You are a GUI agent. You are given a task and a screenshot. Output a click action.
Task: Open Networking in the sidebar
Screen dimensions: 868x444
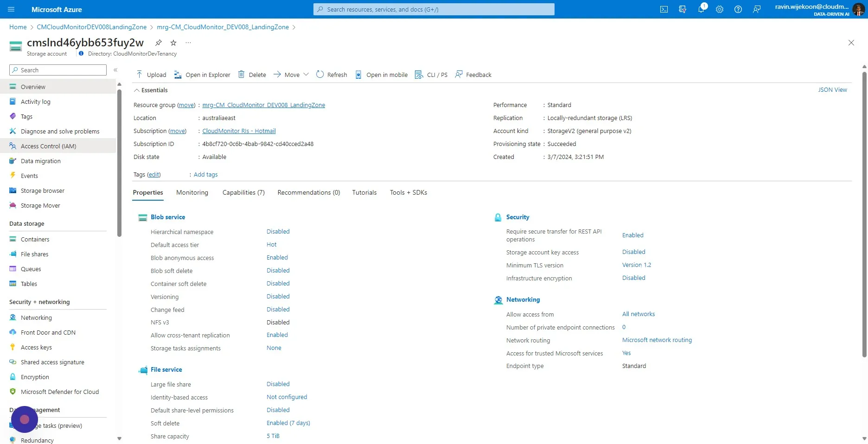click(x=58, y=317)
